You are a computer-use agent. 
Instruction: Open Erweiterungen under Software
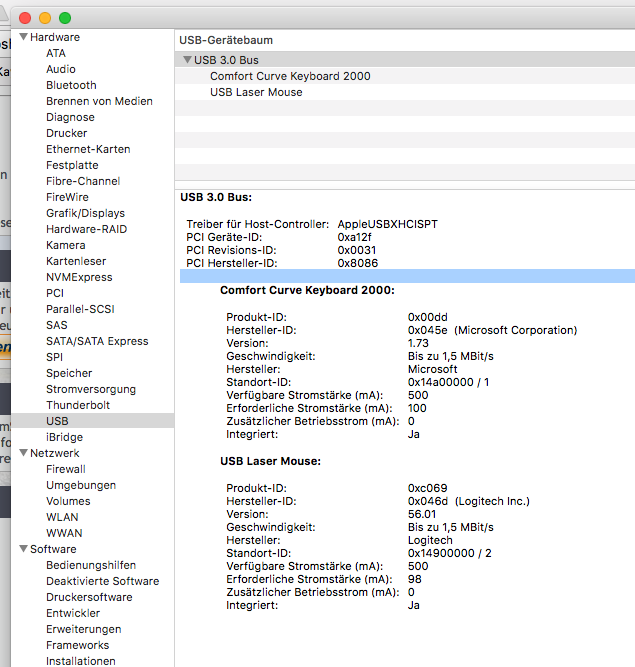pyautogui.click(x=83, y=629)
